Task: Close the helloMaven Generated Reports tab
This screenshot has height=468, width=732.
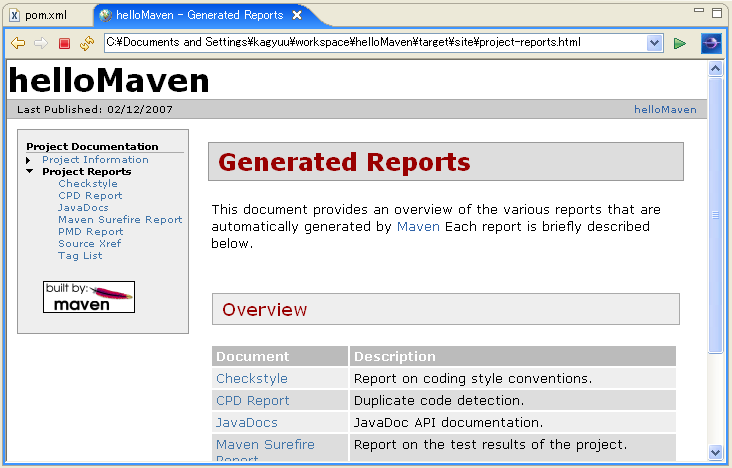Action: 296,15
